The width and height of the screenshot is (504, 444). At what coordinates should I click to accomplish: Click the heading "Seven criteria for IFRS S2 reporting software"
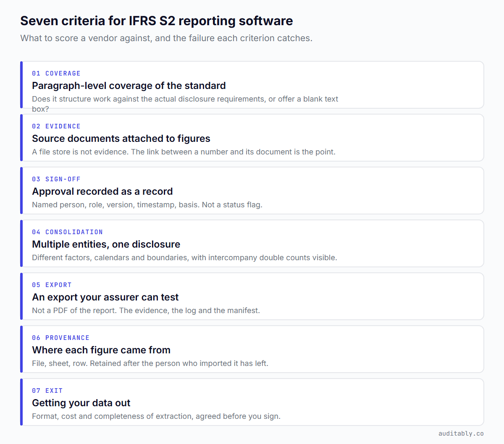tap(157, 21)
